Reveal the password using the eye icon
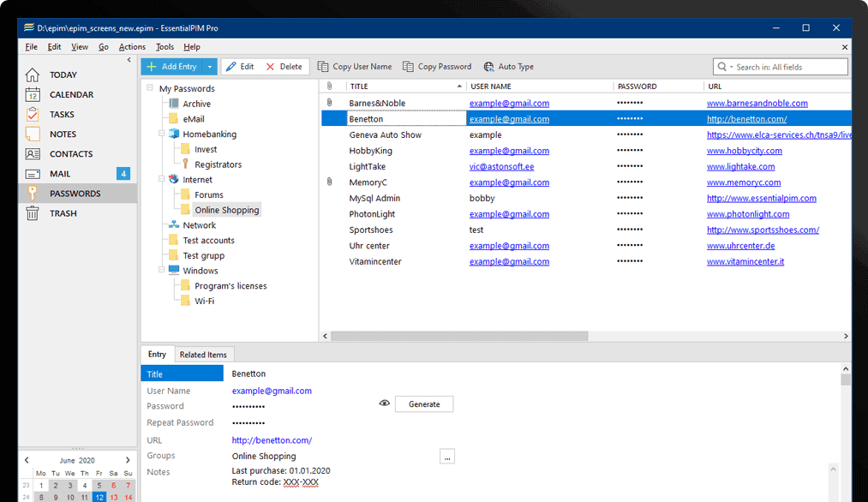The image size is (868, 502). 384,403
